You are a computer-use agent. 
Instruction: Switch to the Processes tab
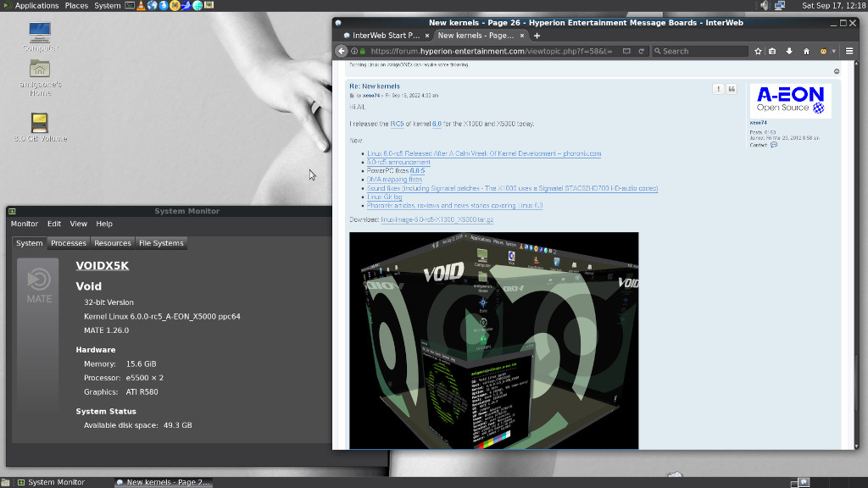click(x=69, y=243)
